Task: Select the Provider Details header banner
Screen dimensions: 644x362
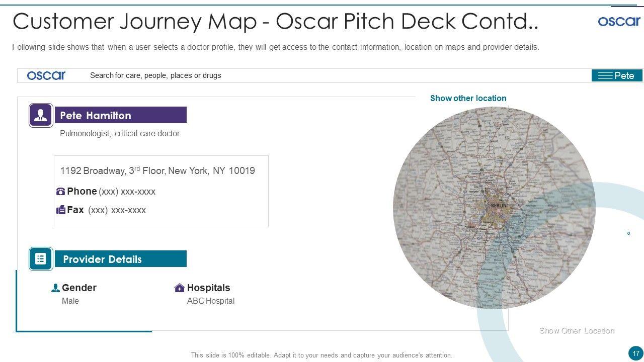Action: (120, 259)
